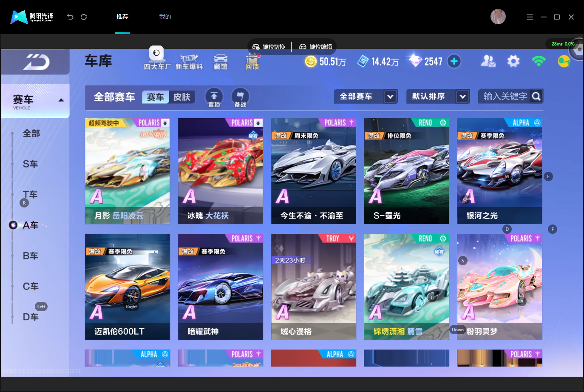Open 新车爆料 news icon

pyautogui.click(x=189, y=62)
